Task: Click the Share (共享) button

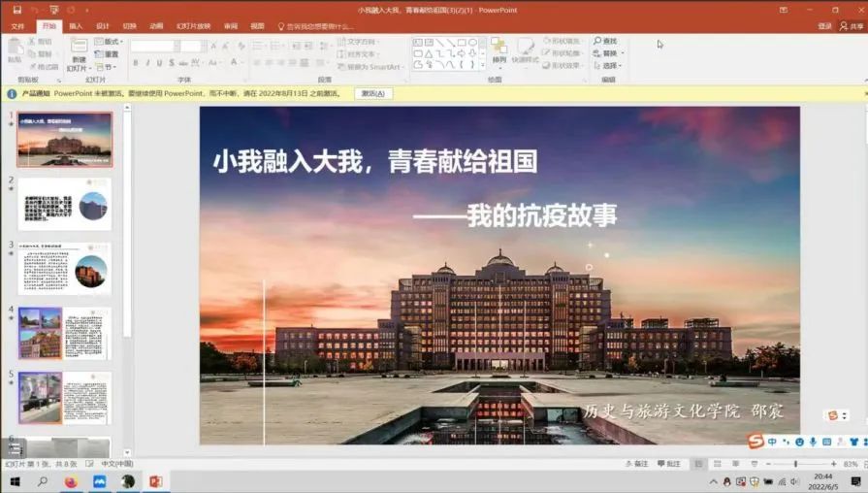Action: [x=852, y=26]
